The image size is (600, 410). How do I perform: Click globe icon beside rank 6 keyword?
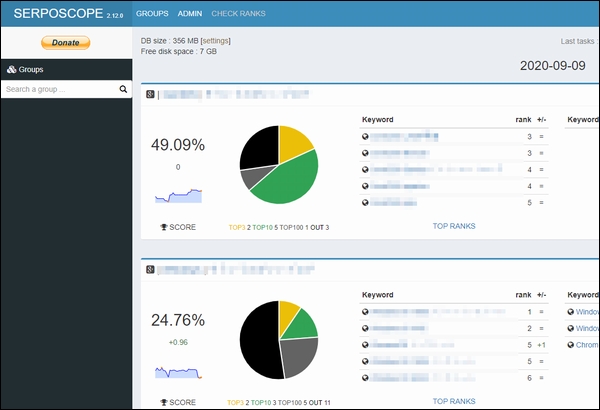tap(365, 378)
